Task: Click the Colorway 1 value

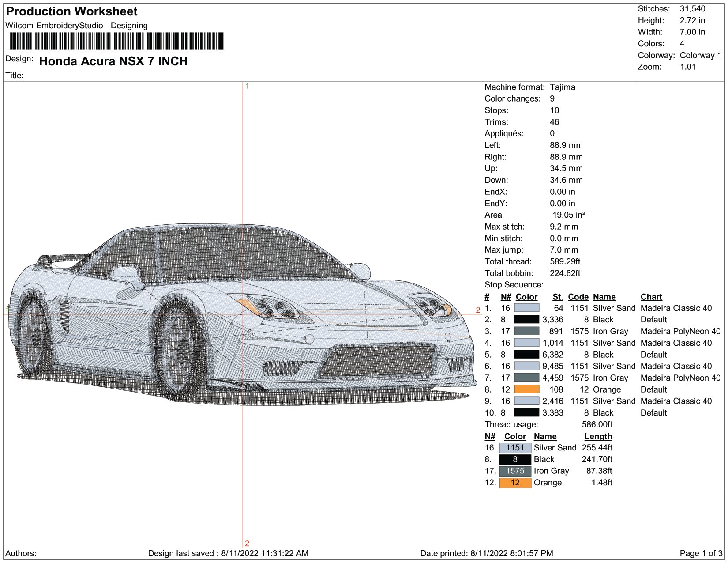Action: pos(701,55)
